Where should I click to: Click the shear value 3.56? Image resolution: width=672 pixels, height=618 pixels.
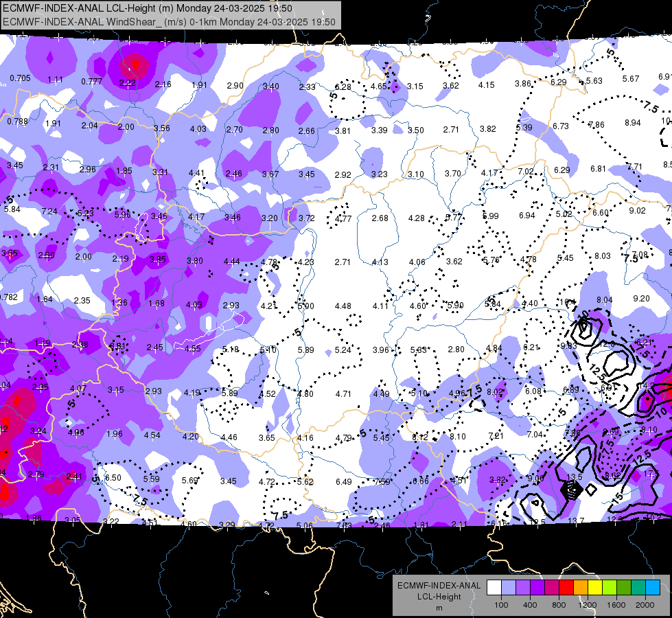click(162, 128)
